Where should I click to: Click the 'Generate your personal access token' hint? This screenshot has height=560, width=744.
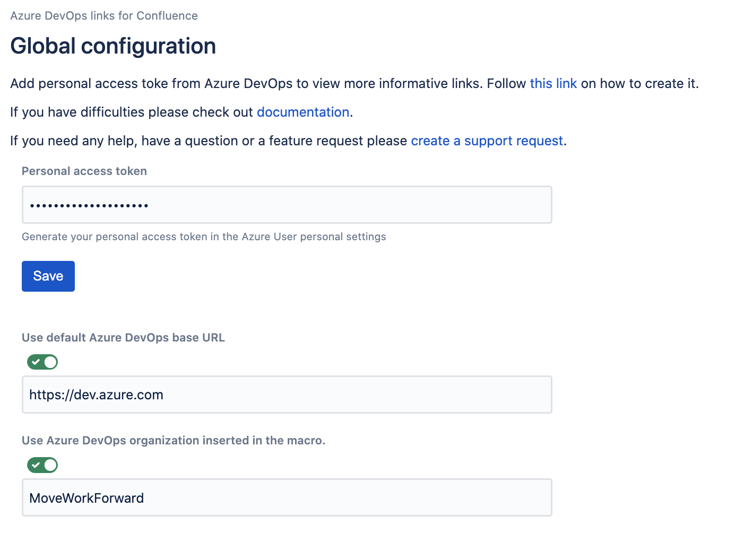[x=204, y=237]
